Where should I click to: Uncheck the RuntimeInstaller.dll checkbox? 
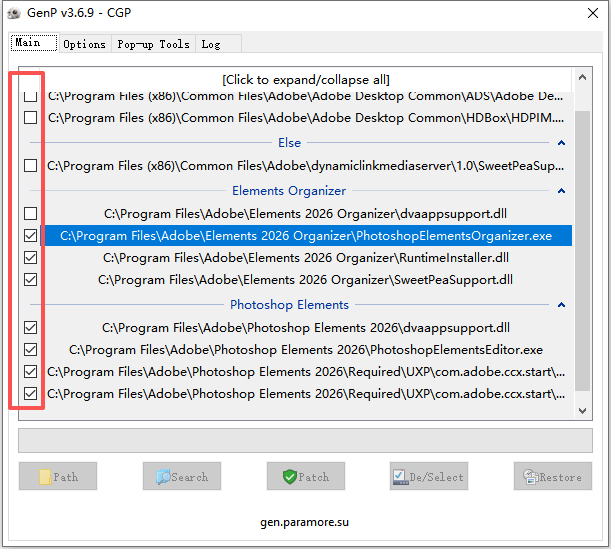pos(31,258)
